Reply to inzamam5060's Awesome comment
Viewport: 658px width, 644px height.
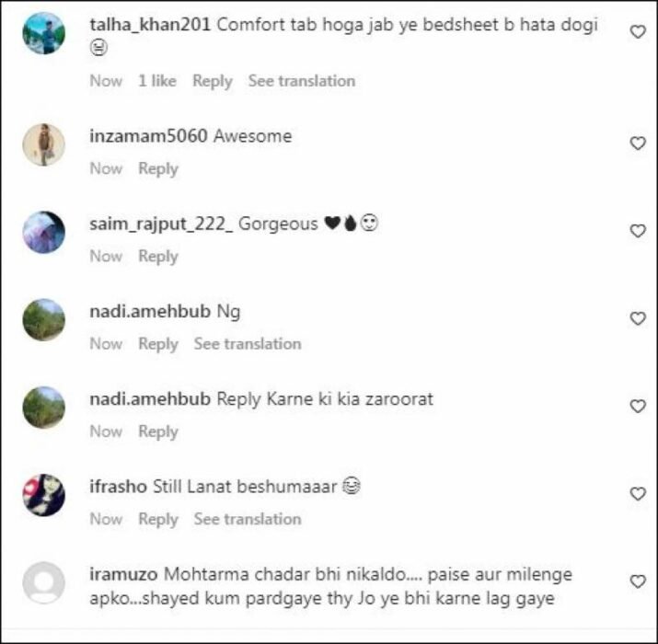click(158, 169)
